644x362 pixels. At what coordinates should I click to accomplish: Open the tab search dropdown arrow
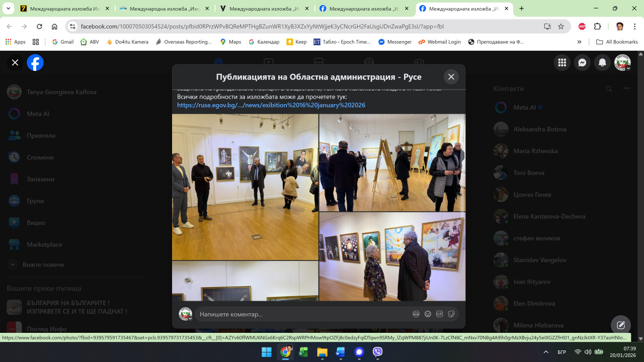[8, 9]
